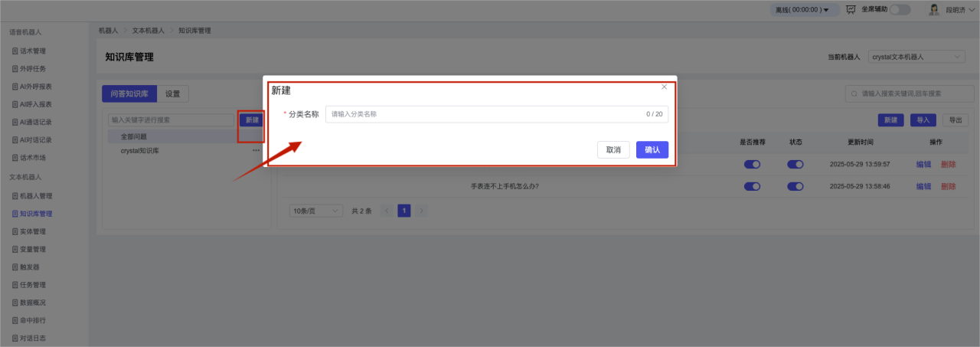Viewport: 980px width, 347px height.
Task: Click the 取消 button in the dialog
Action: tap(613, 150)
